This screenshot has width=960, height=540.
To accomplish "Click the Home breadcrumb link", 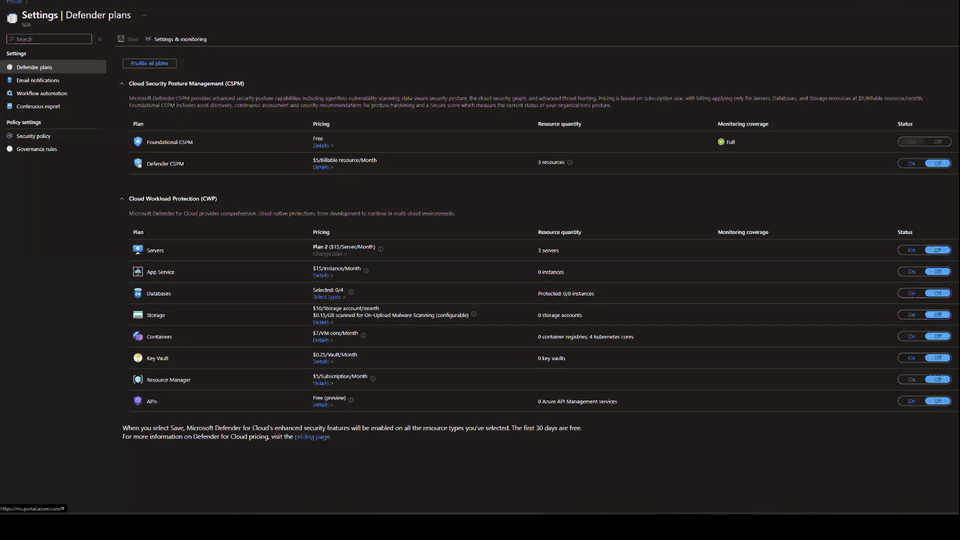I will (13, 2).
